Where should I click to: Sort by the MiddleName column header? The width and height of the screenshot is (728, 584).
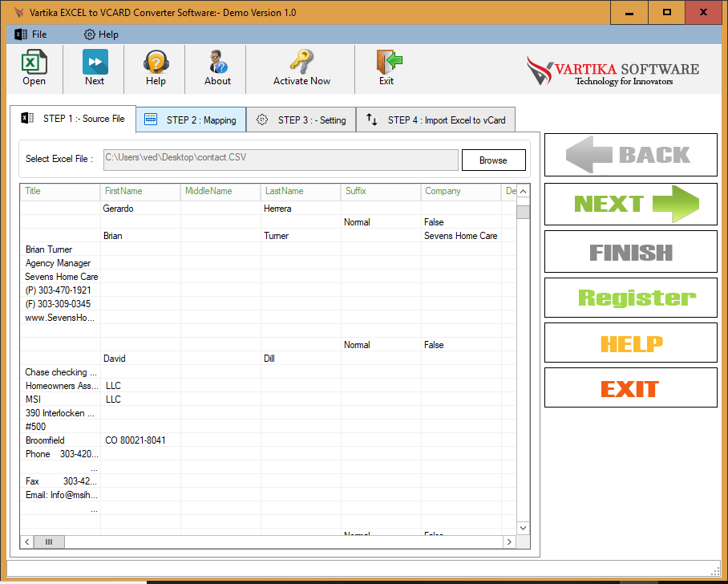point(220,192)
